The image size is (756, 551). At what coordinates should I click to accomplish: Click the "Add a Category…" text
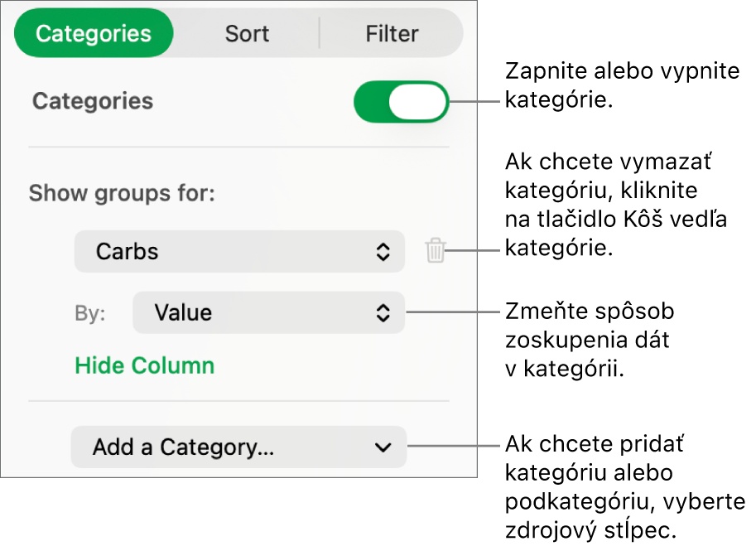pos(183,447)
